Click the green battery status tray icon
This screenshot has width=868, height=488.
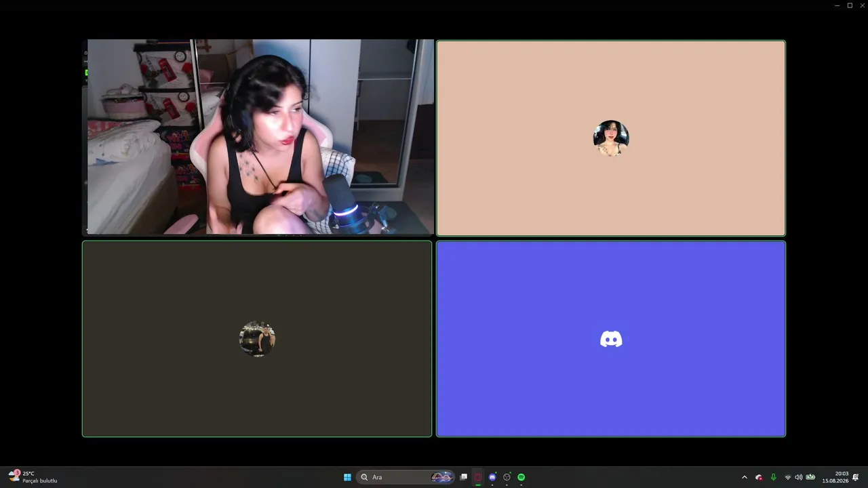(x=810, y=477)
